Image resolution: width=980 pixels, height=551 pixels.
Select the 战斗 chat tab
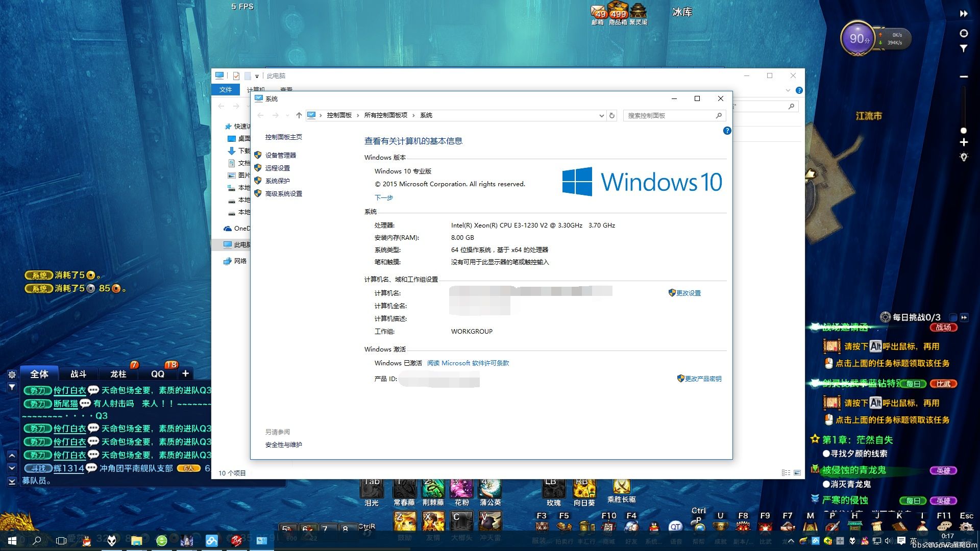tap(78, 374)
